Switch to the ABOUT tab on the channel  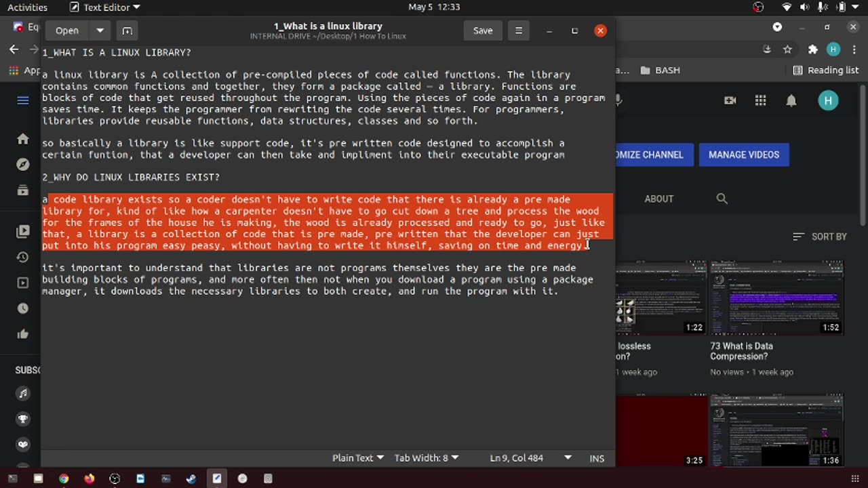click(x=658, y=198)
